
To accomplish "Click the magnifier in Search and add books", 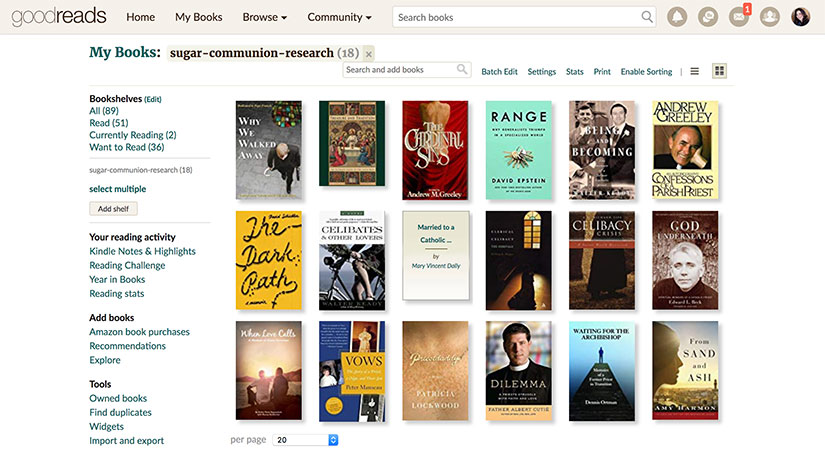I will click(462, 69).
